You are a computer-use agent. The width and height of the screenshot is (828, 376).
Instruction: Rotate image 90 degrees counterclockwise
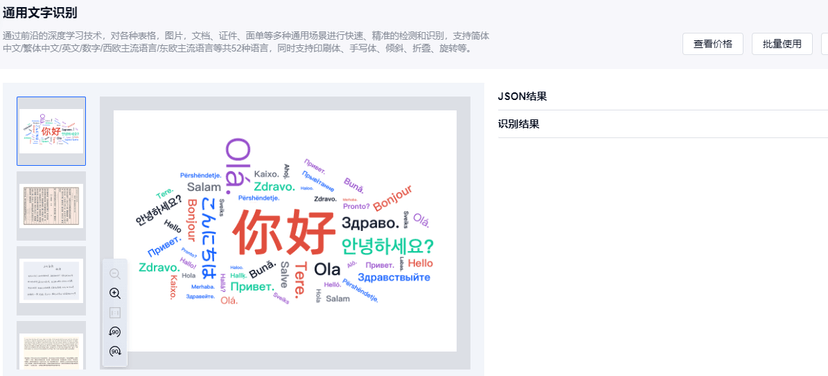115,332
